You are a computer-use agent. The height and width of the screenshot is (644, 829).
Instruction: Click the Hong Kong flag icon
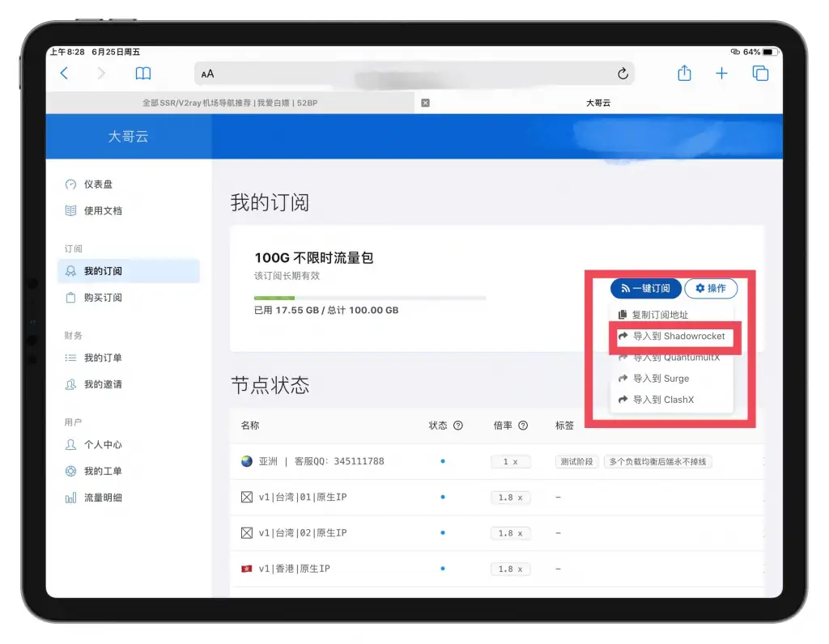(246, 569)
